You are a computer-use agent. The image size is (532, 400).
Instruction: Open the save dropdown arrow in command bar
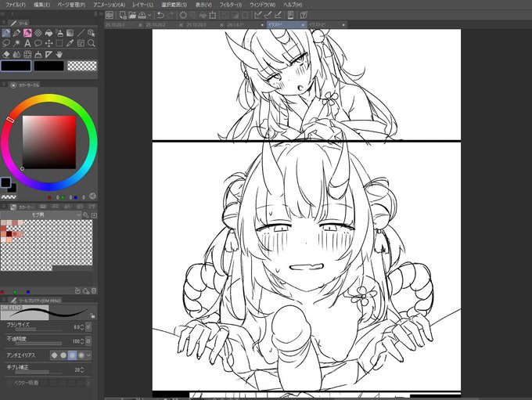(149, 16)
